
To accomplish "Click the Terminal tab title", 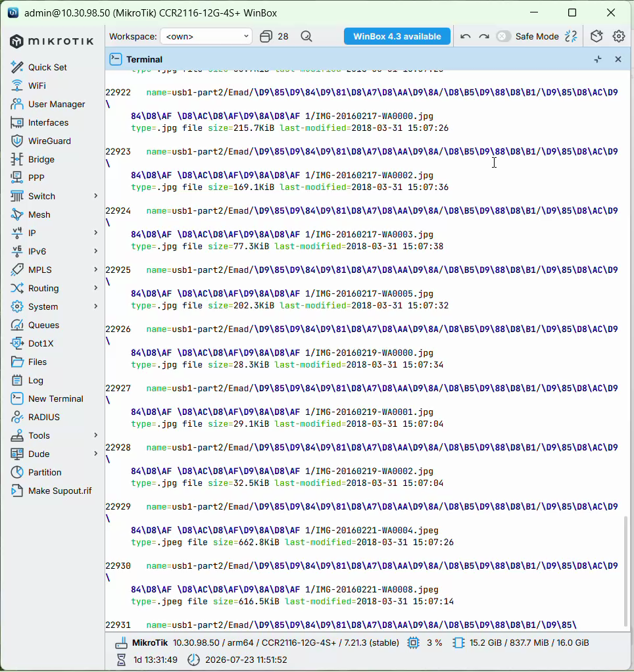I will 144,60.
